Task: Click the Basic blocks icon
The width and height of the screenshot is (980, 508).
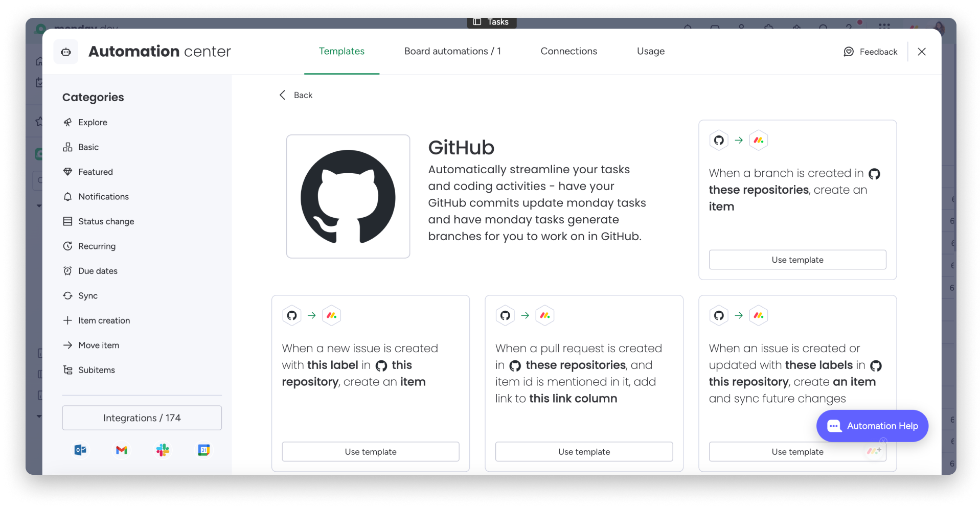Action: tap(67, 147)
